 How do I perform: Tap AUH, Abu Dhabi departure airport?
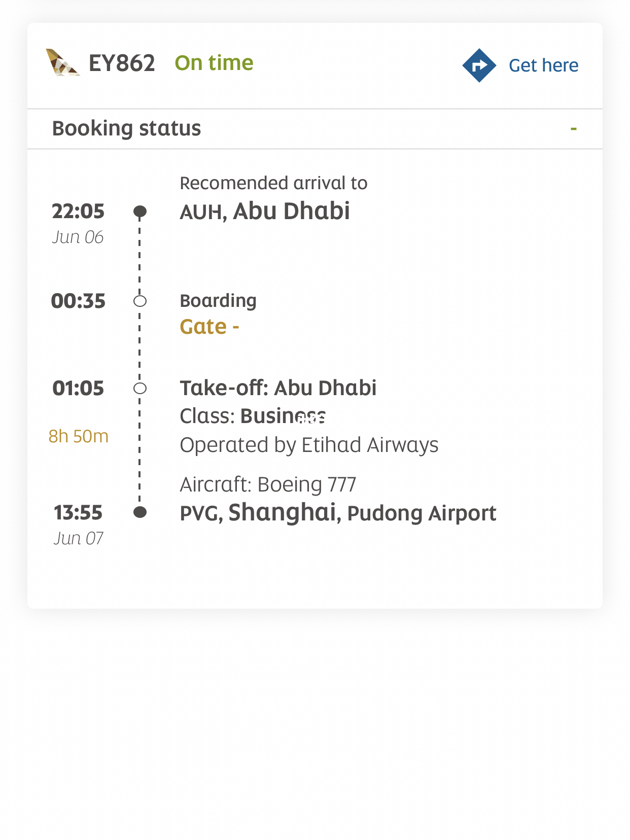pyautogui.click(x=265, y=211)
